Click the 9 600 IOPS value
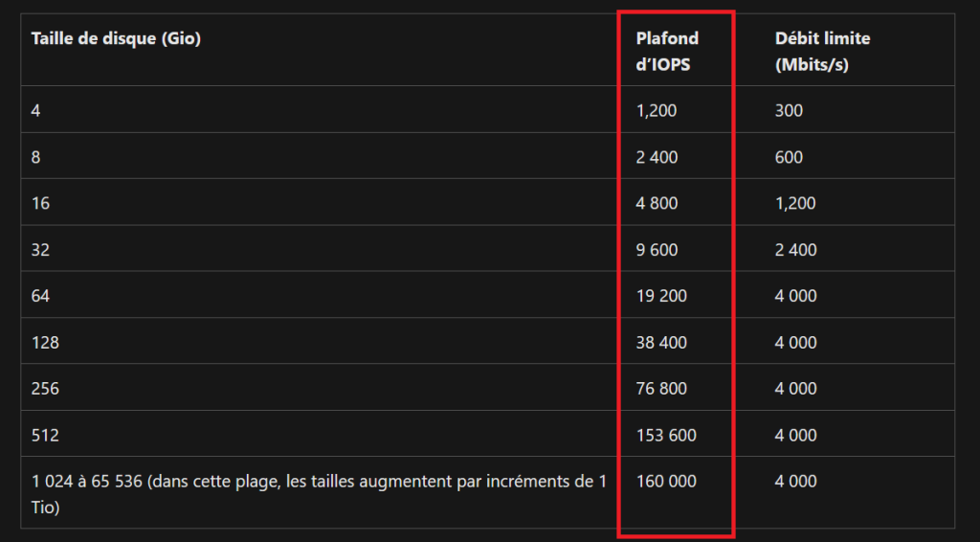980x542 pixels. coord(657,250)
